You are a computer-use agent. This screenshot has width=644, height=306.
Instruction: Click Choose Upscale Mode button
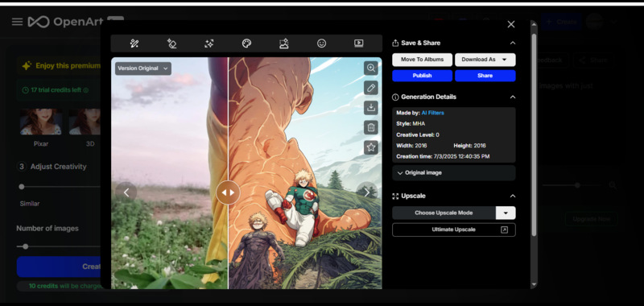point(444,213)
